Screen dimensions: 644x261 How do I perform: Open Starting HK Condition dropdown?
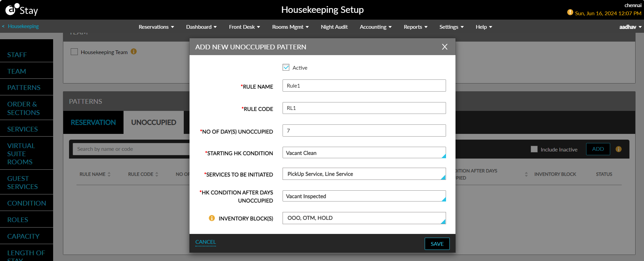click(364, 152)
